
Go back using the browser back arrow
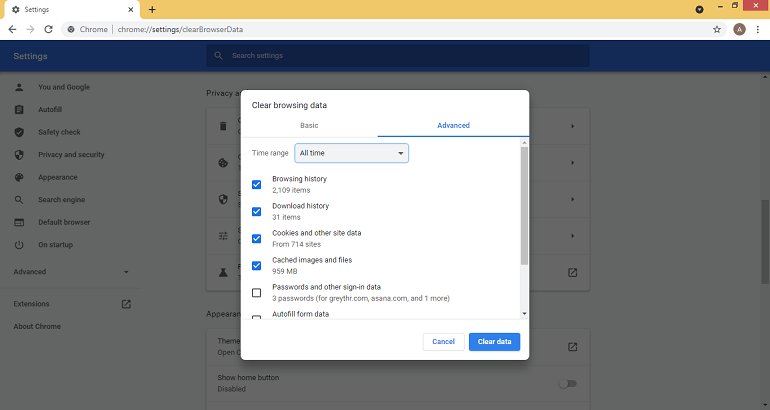click(13, 29)
